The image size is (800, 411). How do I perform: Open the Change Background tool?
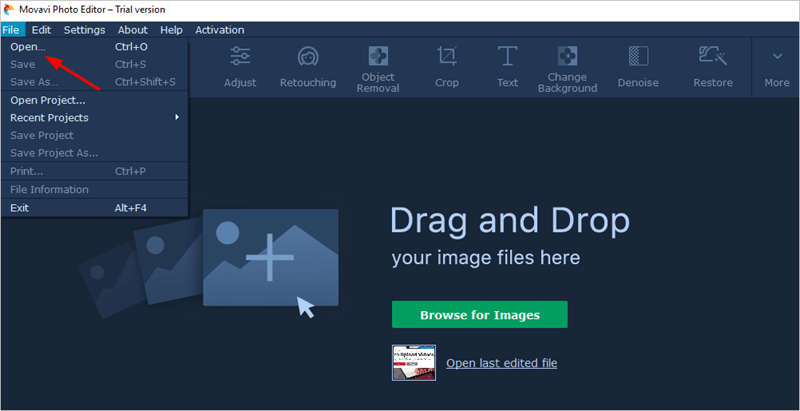click(567, 67)
